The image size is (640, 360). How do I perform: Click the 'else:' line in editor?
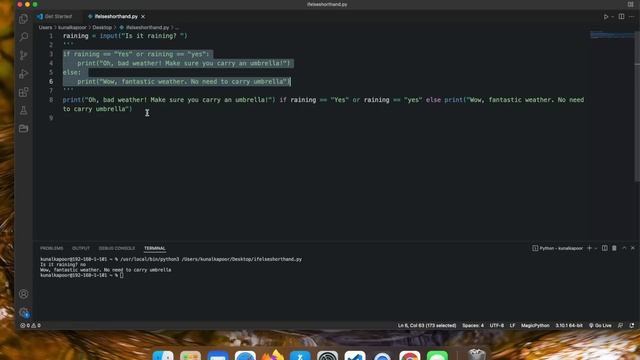coord(72,72)
